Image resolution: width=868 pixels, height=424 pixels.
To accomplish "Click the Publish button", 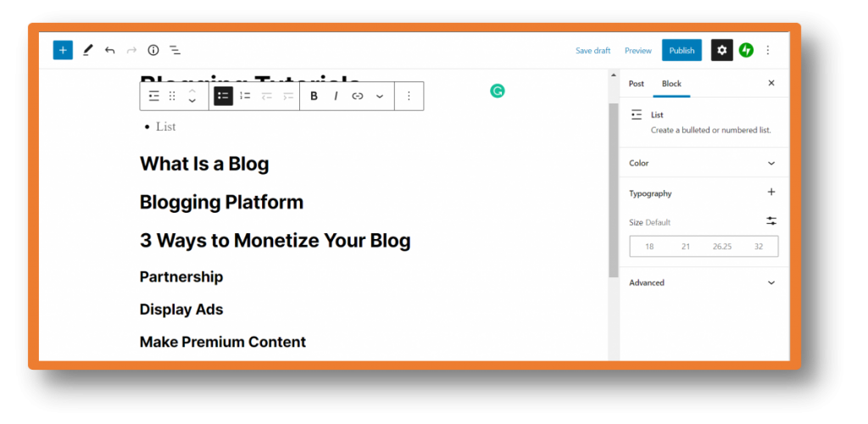I will click(682, 50).
